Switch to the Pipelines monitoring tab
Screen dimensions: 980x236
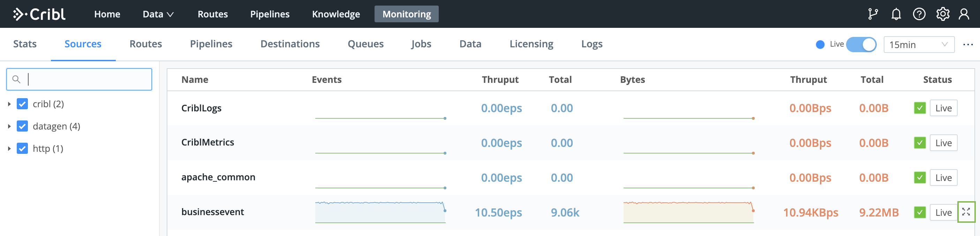pyautogui.click(x=211, y=44)
